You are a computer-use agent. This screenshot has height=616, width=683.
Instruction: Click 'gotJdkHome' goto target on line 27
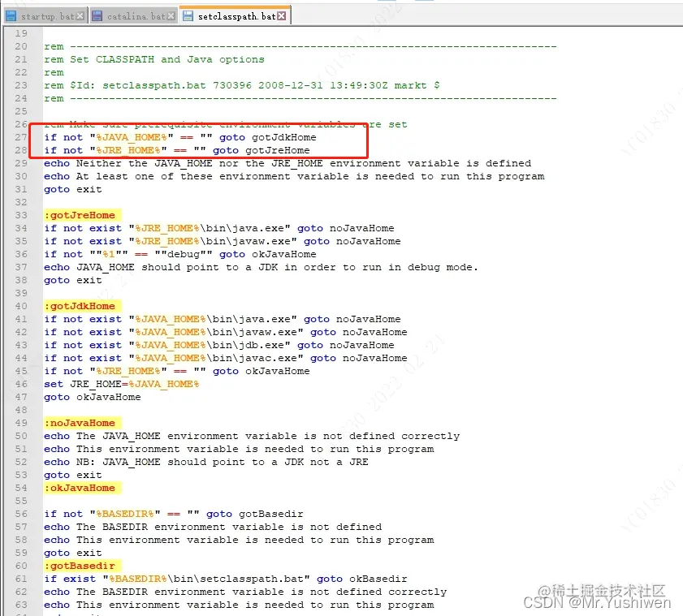pos(284,138)
